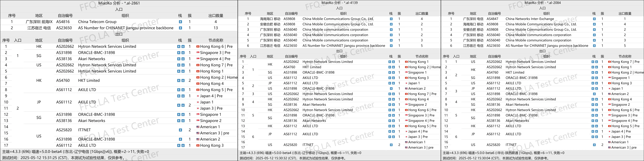
Task: Click Japan flag beside 'Japan 4 | Pre' in al-2861 panel
Action: click(198, 96)
